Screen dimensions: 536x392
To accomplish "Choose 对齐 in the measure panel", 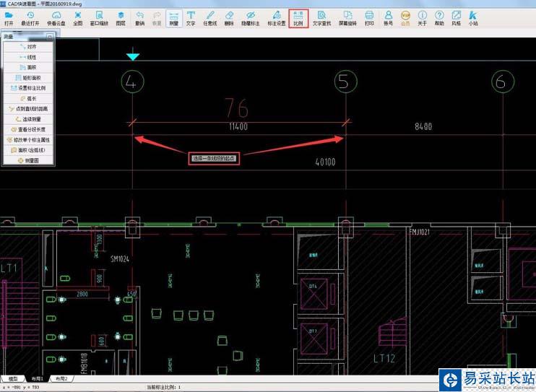I will [x=29, y=46].
